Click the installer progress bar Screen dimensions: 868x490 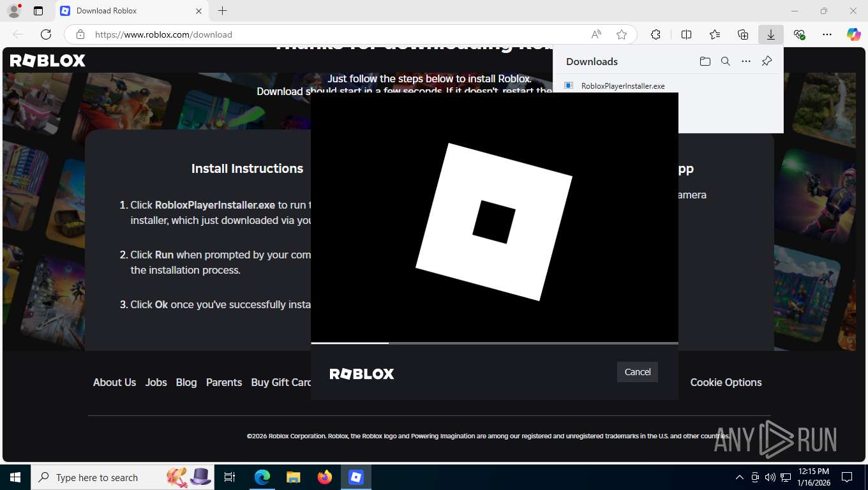(495, 343)
